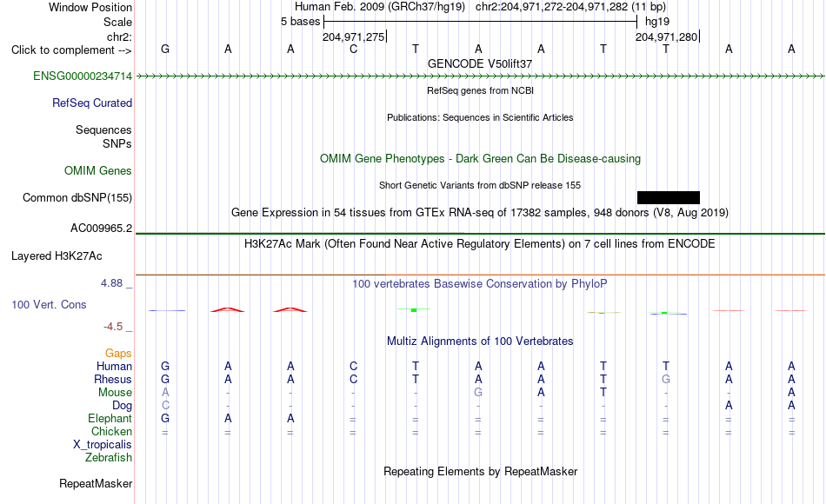
Task: Select the Mouse species label
Action: (115, 393)
